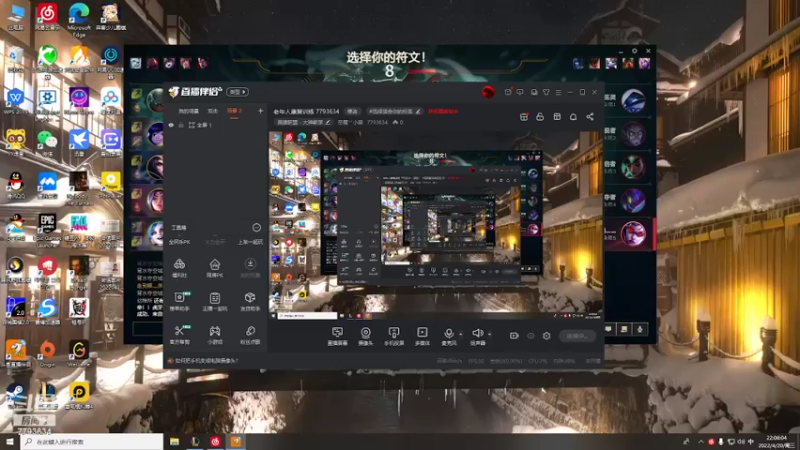Open the lock-shaped icon beside gift box
Screen dimensions: 800x450
tap(540, 117)
